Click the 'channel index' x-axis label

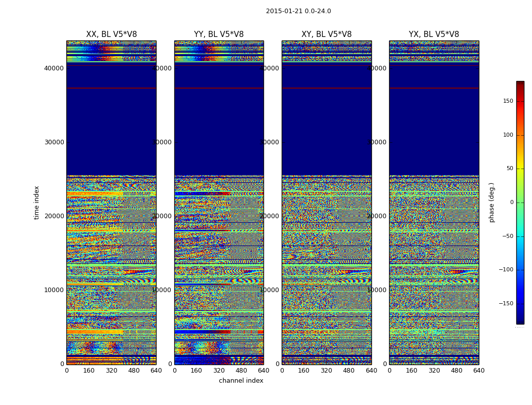(241, 381)
